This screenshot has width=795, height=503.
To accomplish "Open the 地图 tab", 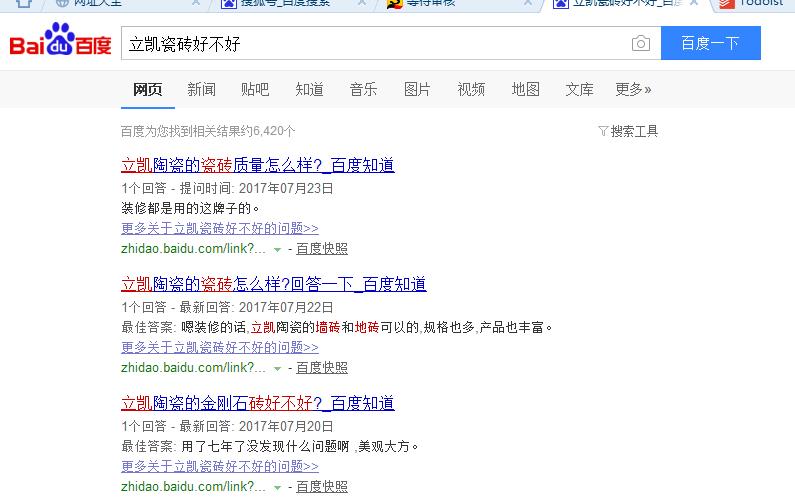I will click(525, 89).
